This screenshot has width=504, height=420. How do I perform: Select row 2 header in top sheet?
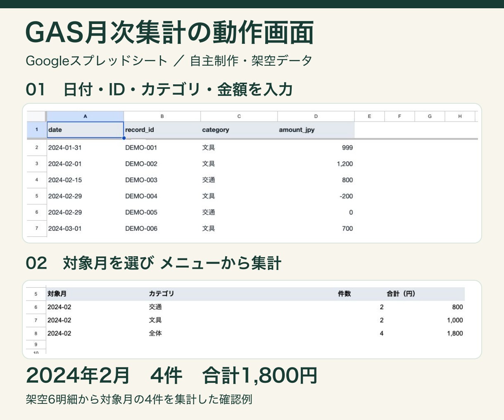[37, 148]
